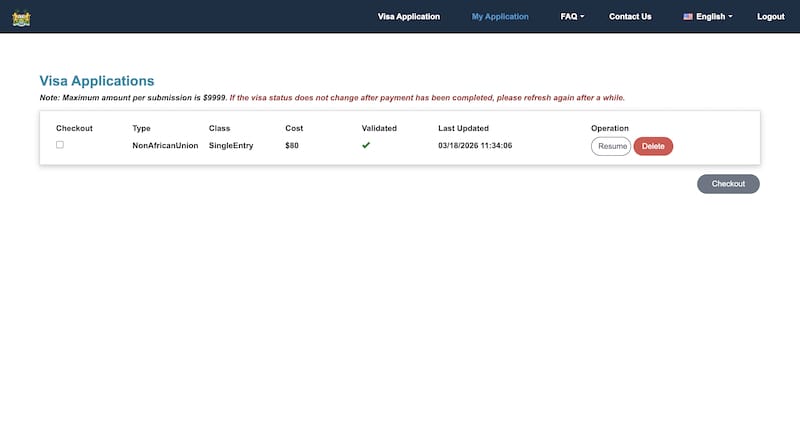Screen dimensions: 800x432
Task: Click the red refresh warning note
Action: point(427,97)
